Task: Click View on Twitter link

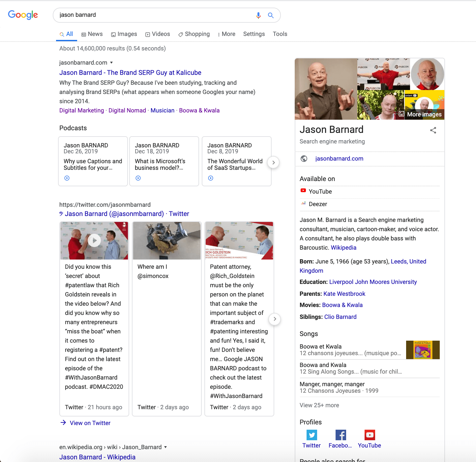Action: coord(90,423)
